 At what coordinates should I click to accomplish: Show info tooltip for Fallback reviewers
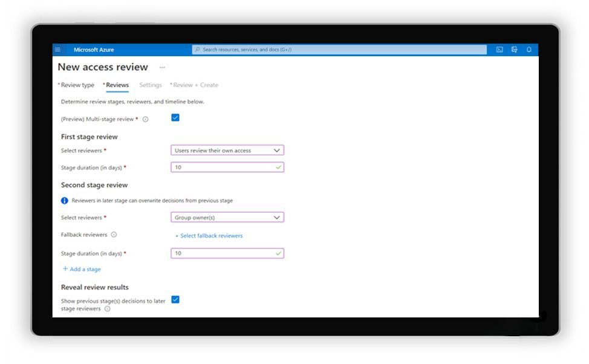point(114,235)
